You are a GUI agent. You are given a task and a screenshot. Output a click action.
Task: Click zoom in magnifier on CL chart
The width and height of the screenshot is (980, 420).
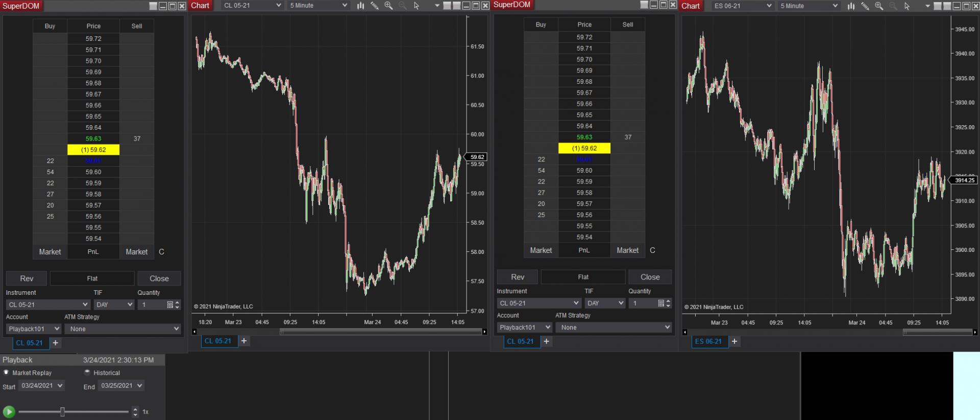(388, 6)
